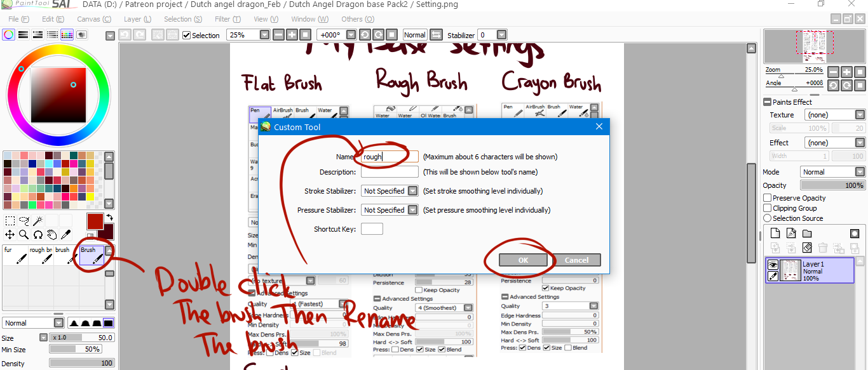The width and height of the screenshot is (868, 370).
Task: Show the color wheel panel
Action: point(8,35)
